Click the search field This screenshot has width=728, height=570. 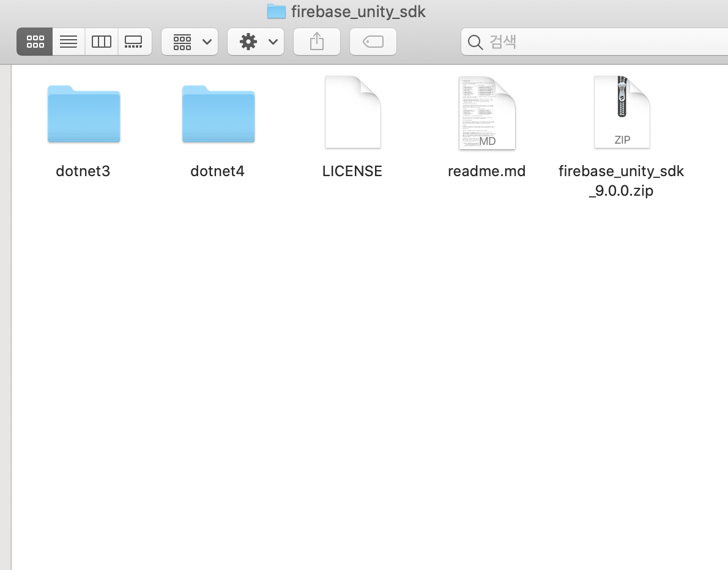[594, 42]
